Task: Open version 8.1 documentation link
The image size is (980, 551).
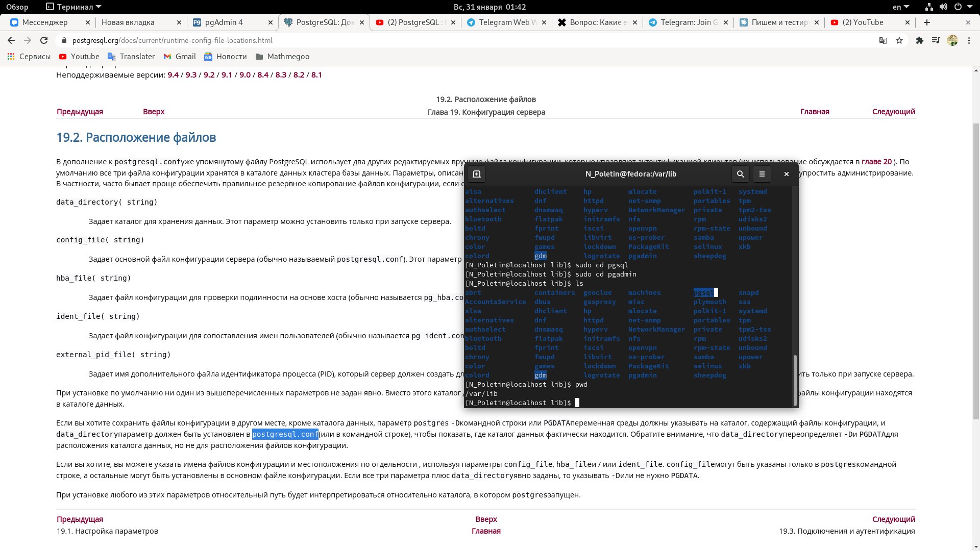Action: coord(316,75)
